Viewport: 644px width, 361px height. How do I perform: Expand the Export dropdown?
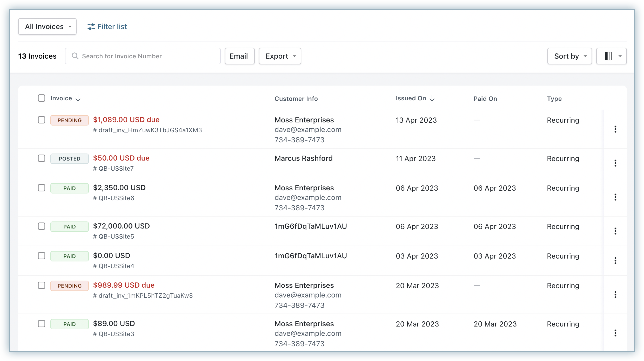tap(280, 56)
